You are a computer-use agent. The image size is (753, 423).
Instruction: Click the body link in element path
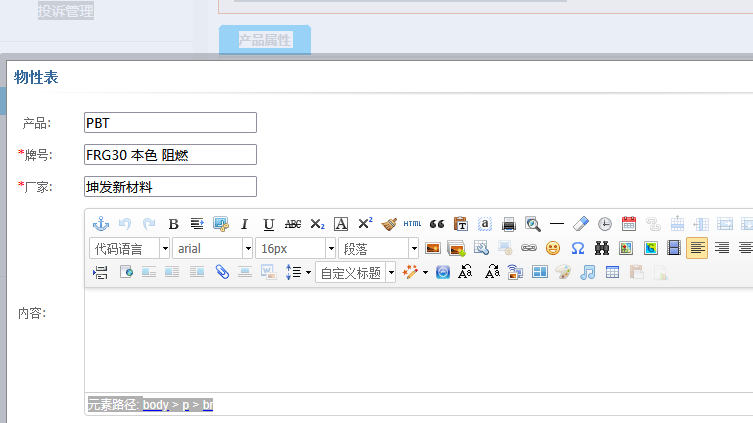coord(155,405)
